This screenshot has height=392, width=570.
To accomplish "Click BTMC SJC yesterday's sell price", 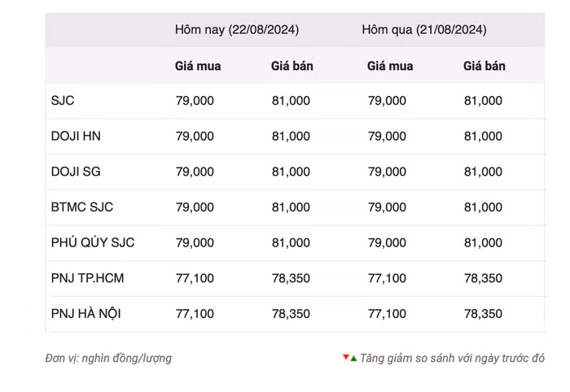I will click(483, 207).
